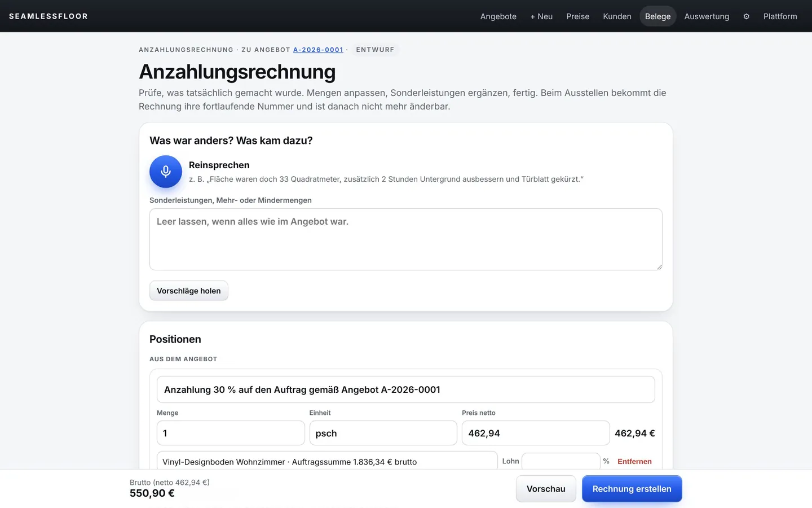Click the heading Was war anders? Was kam dazu?
Screen dimensions: 812x508
(231, 141)
